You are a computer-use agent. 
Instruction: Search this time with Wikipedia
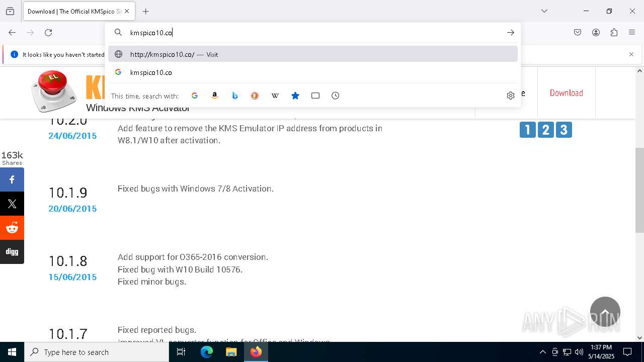tap(275, 96)
